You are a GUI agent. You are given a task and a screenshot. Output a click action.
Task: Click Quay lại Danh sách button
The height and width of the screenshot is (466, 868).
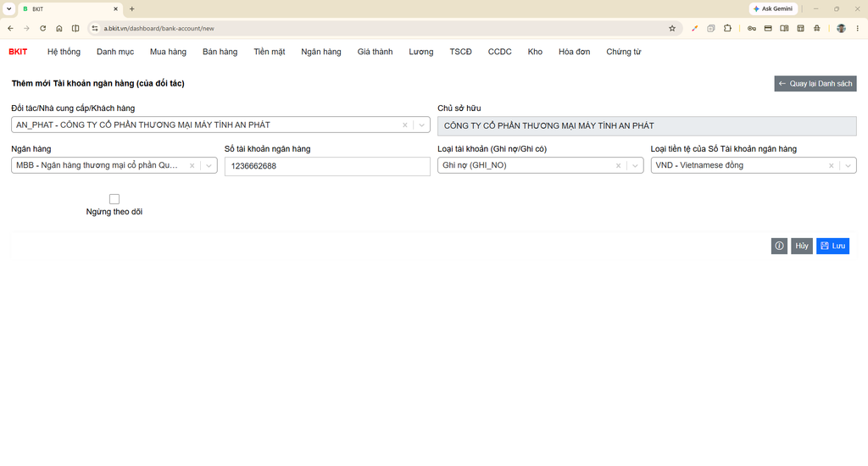tap(815, 84)
